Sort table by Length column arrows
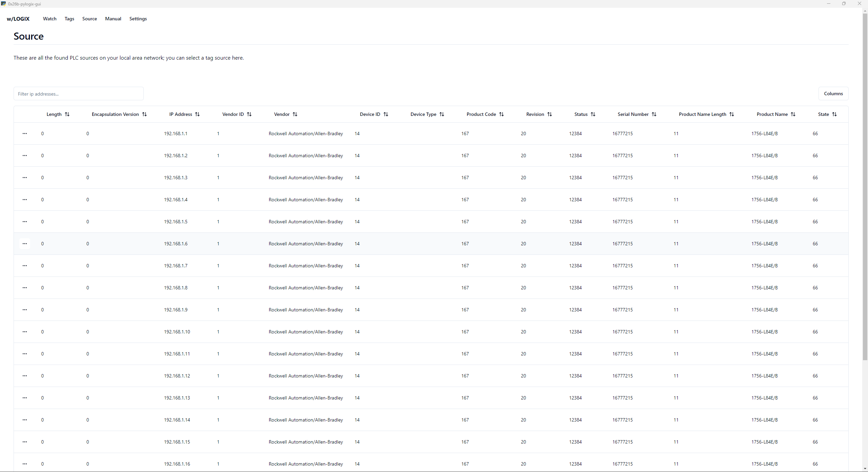The image size is (868, 472). pos(67,114)
